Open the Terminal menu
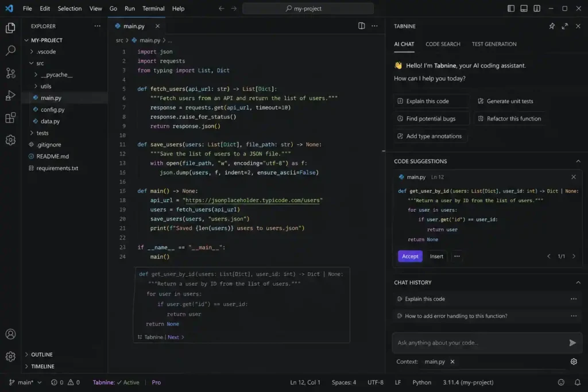Screen dimensions: 588x392 click(x=153, y=8)
